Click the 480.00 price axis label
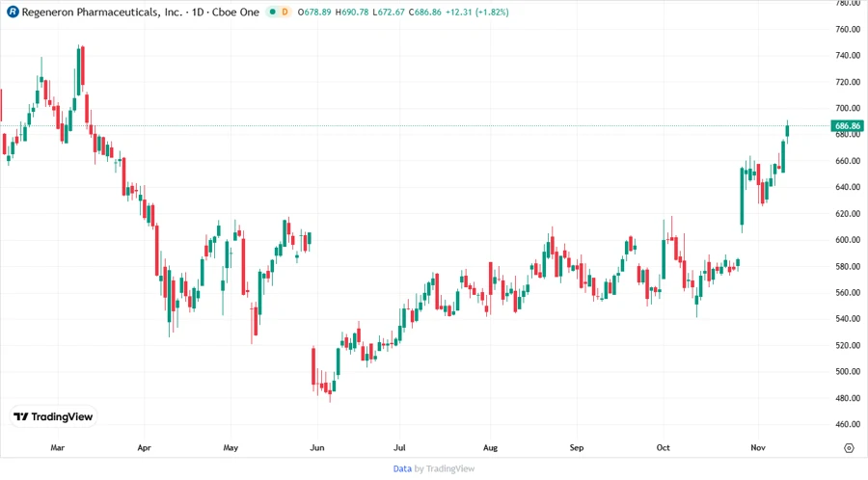Screen dimensions: 868x480 point(848,398)
